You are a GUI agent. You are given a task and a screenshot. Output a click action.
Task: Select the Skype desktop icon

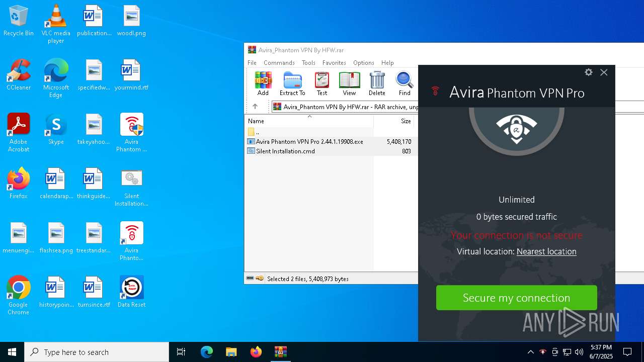click(56, 129)
